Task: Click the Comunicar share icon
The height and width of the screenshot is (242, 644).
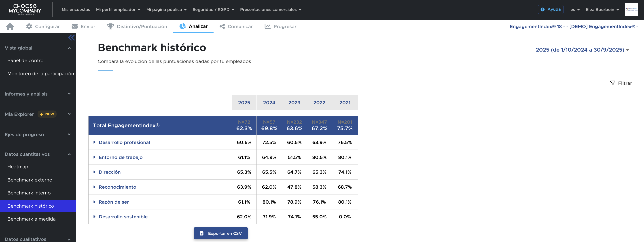Action: pos(222,26)
